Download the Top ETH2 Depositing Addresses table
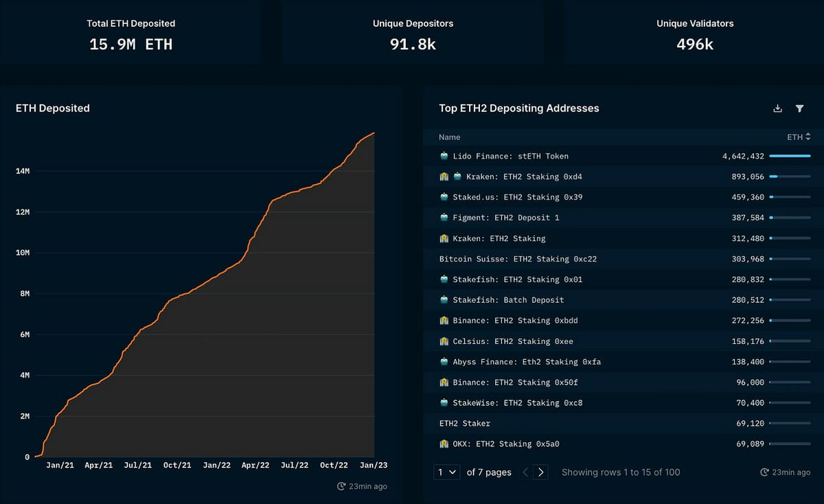Image resolution: width=824 pixels, height=504 pixels. [x=778, y=108]
